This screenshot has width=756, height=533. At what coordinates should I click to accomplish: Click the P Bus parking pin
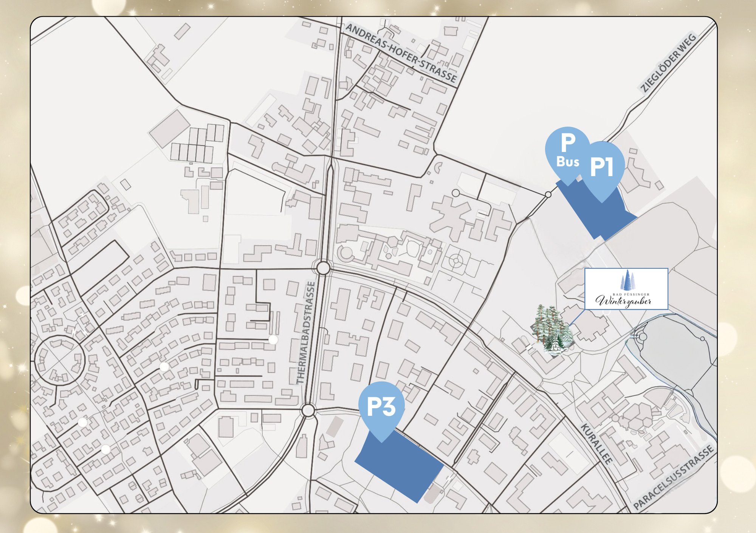click(566, 150)
